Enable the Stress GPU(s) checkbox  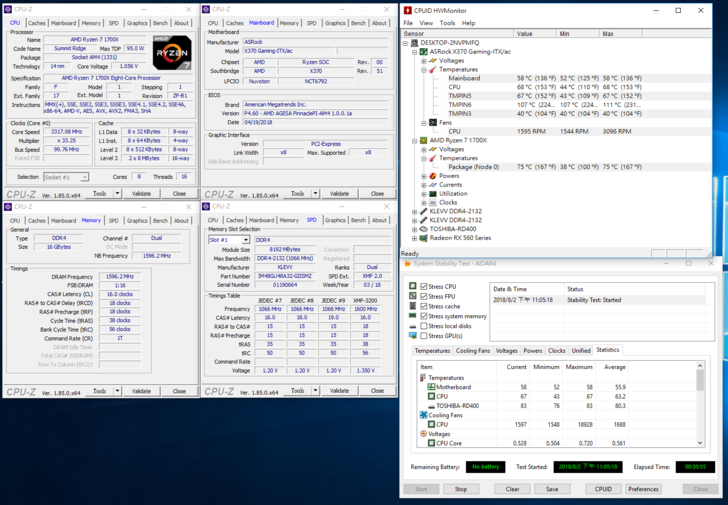(x=424, y=336)
